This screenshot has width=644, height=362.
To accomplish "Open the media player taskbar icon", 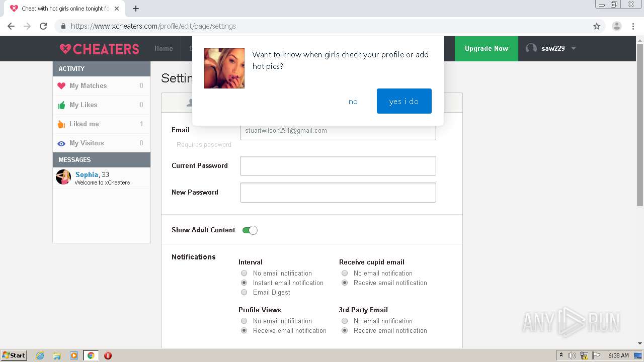I will (x=74, y=355).
